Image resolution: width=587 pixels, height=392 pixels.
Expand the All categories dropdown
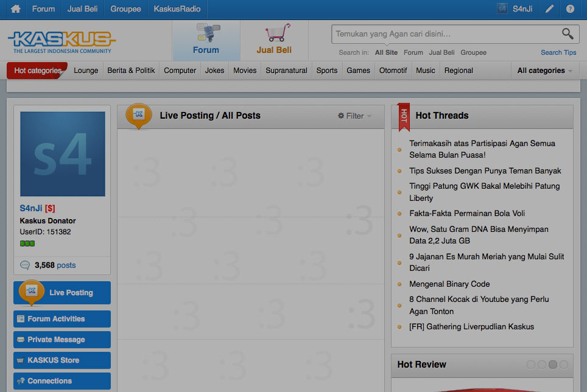[x=545, y=71]
